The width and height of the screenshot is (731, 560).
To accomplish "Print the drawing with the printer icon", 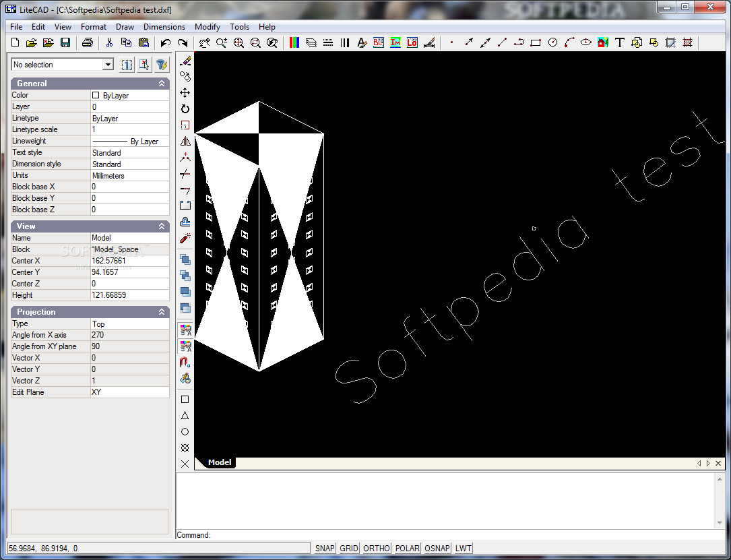I will 87,43.
